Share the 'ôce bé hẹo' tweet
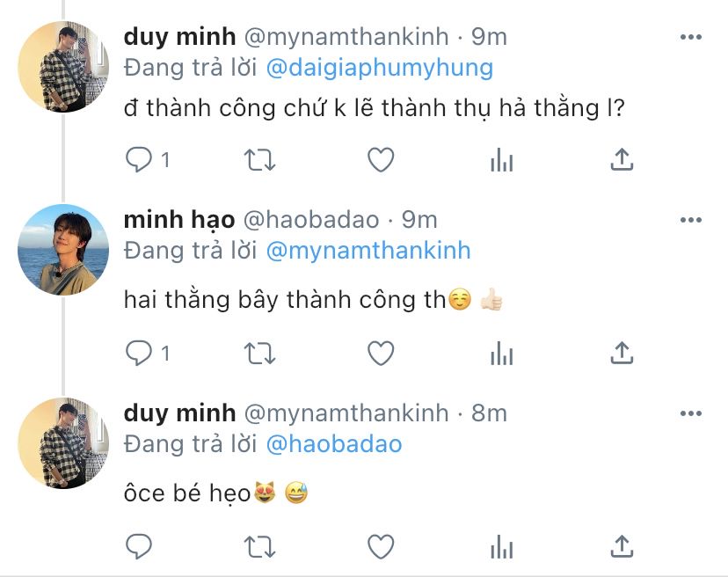Image resolution: width=728 pixels, height=577 pixels. point(622,546)
